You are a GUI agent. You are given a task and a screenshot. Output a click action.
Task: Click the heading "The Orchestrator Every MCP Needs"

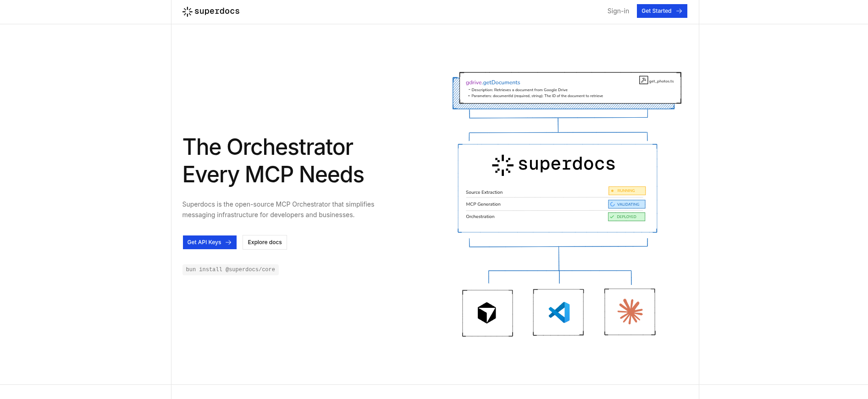273,161
